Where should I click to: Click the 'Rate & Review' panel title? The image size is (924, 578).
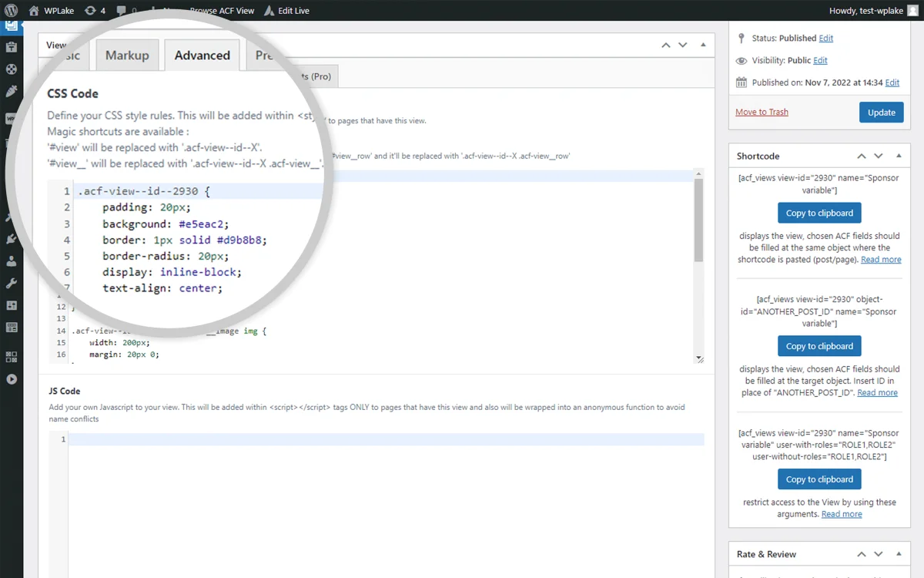pos(766,554)
